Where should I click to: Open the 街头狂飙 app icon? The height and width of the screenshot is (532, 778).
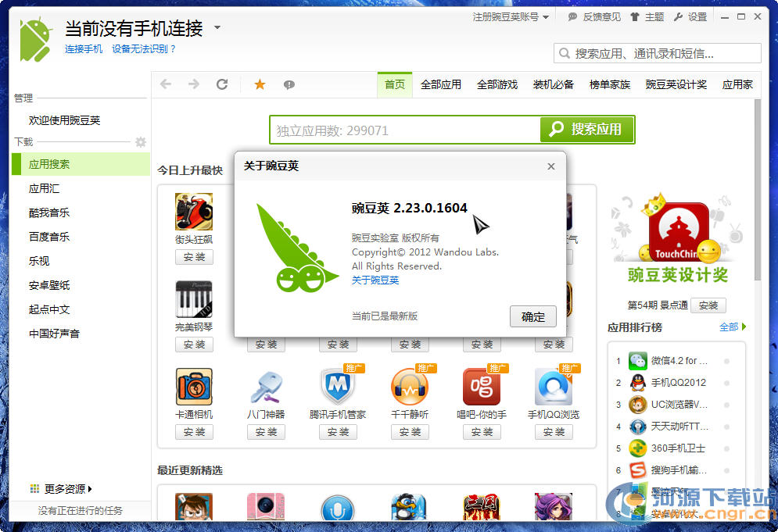click(x=194, y=212)
